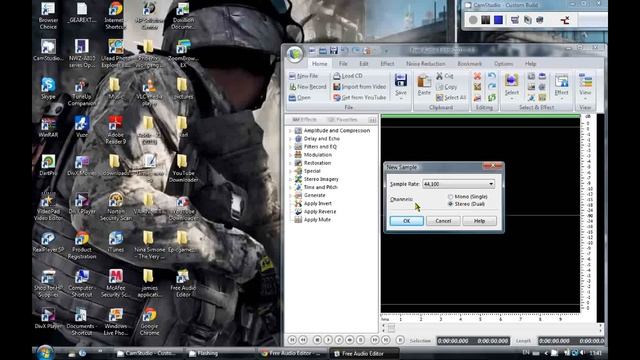Click the Undo arrow in Editing group

[x=492, y=76]
